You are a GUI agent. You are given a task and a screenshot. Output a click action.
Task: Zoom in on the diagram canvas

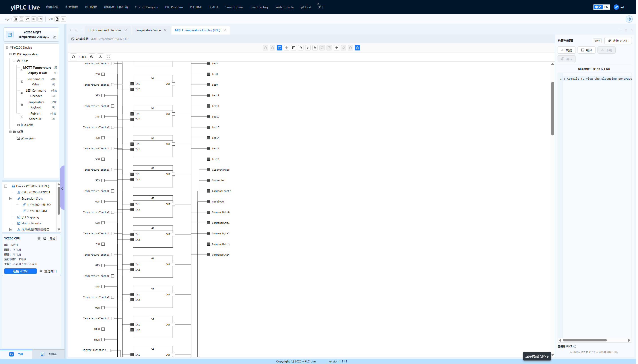(92, 57)
